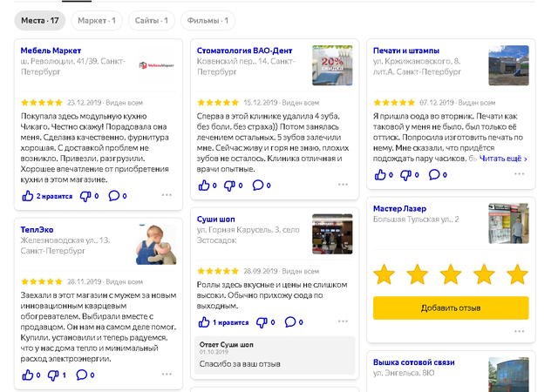Screen dimensions: 558x392
Task: Rate Мастер Лазер three stars
Action: click(451, 274)
